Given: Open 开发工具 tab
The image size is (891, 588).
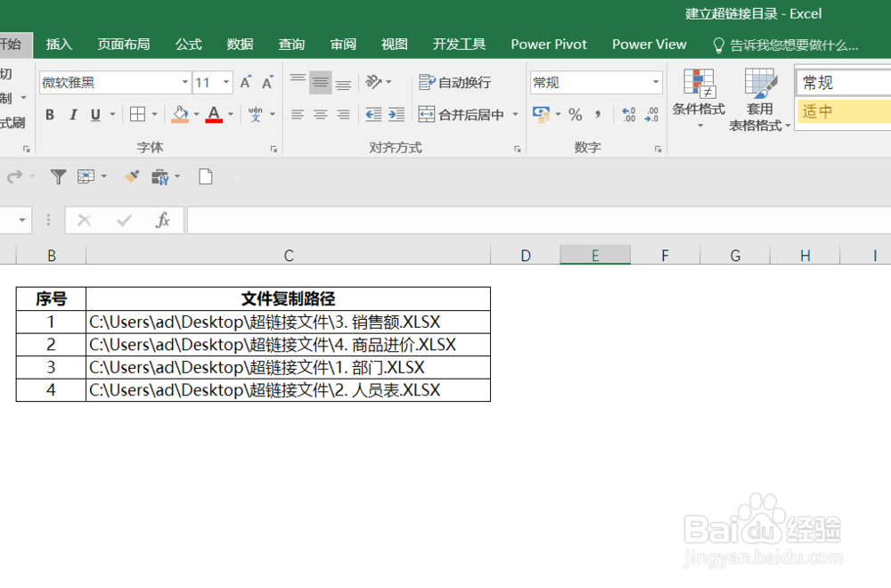Looking at the screenshot, I should [x=459, y=45].
